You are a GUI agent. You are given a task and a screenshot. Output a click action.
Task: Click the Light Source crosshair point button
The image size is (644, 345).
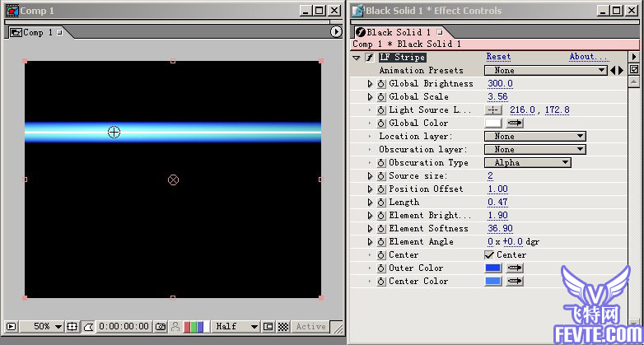493,110
